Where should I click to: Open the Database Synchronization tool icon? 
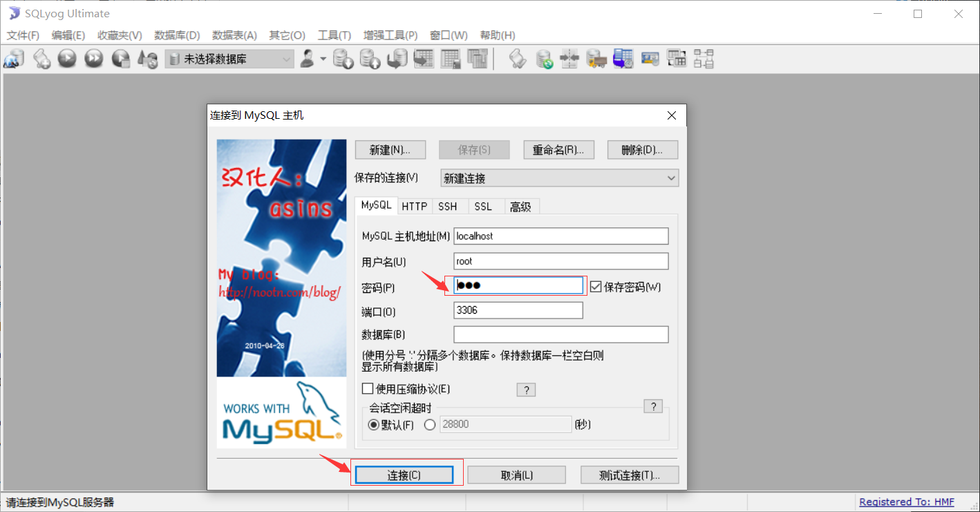click(x=544, y=59)
